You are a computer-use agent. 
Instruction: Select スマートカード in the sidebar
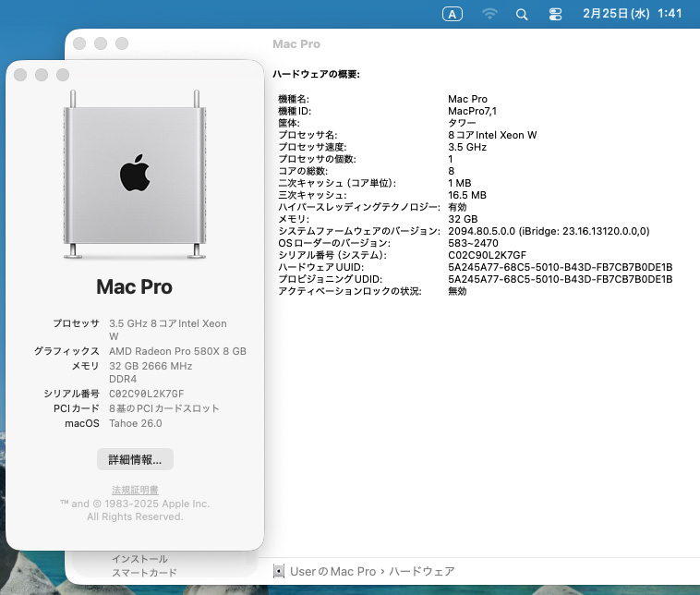(x=144, y=573)
